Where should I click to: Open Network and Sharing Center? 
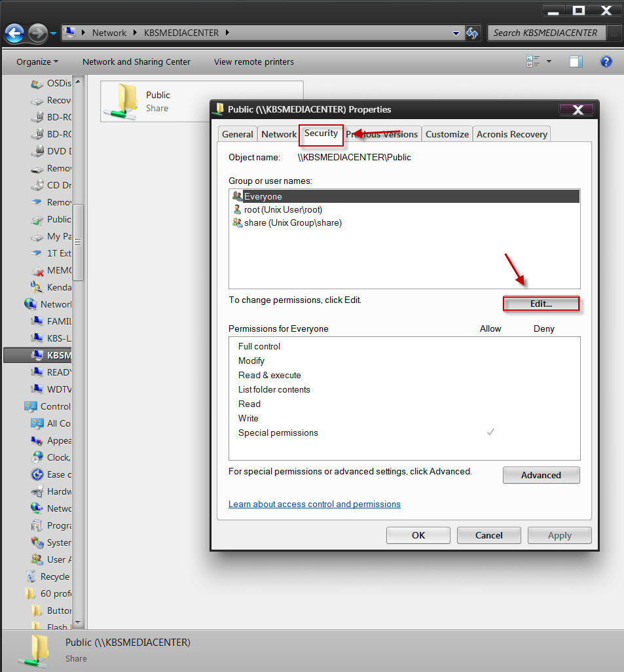click(x=136, y=62)
